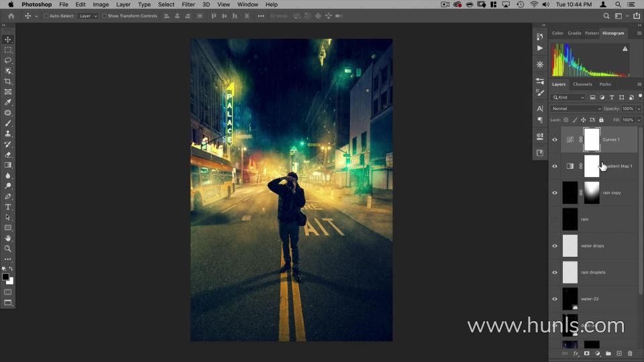
Task: Open the layer Kind filter dropdown
Action: pos(568,97)
